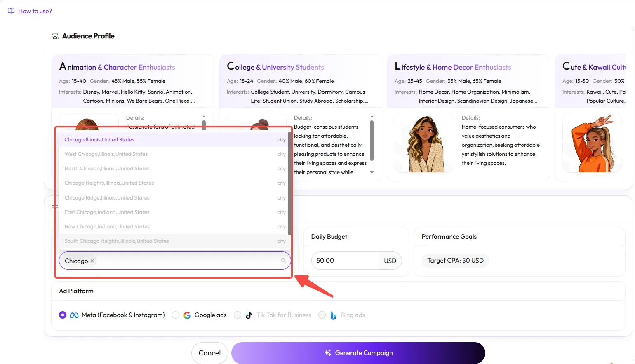Click the sparkle icon on Generate Campaign
Screen dimensions: 635x364
coord(327,352)
